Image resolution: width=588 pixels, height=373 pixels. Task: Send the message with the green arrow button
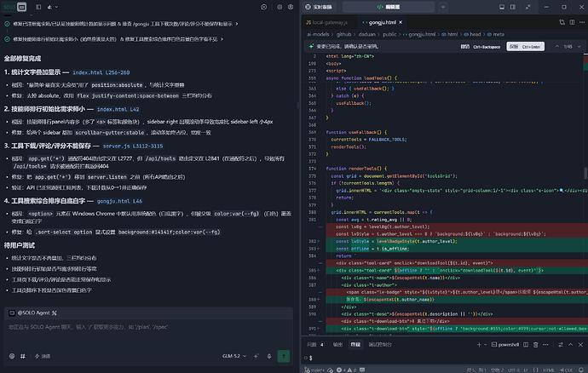[x=284, y=356]
